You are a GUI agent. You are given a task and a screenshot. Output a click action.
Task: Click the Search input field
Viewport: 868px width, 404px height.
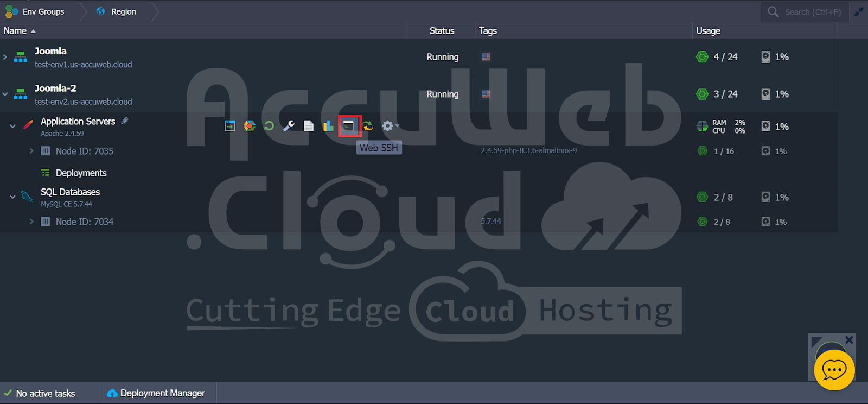pyautogui.click(x=812, y=12)
